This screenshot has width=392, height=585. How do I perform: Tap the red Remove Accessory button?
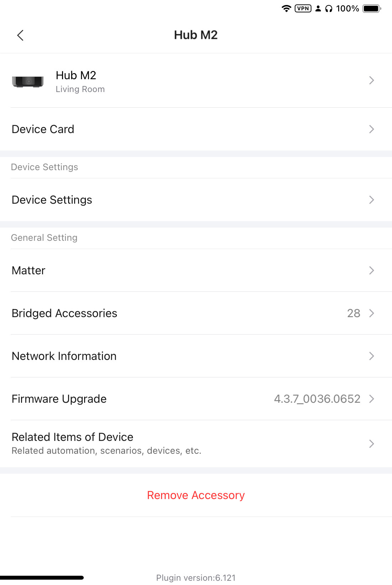click(x=196, y=495)
